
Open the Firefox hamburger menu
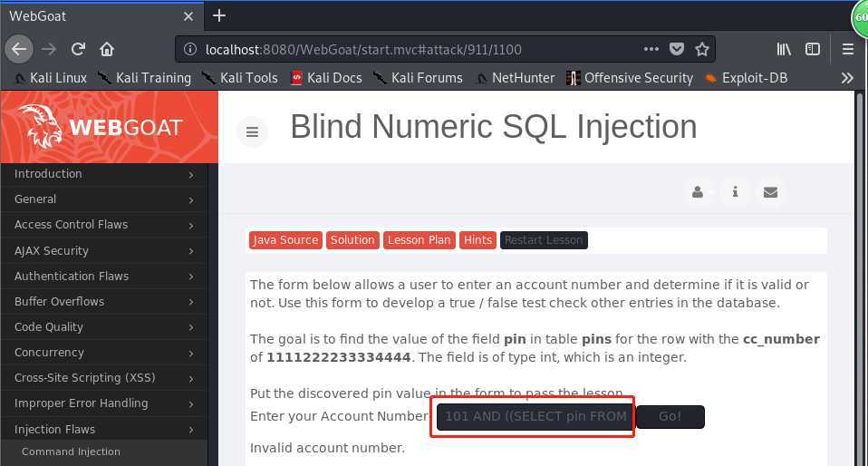tap(847, 49)
